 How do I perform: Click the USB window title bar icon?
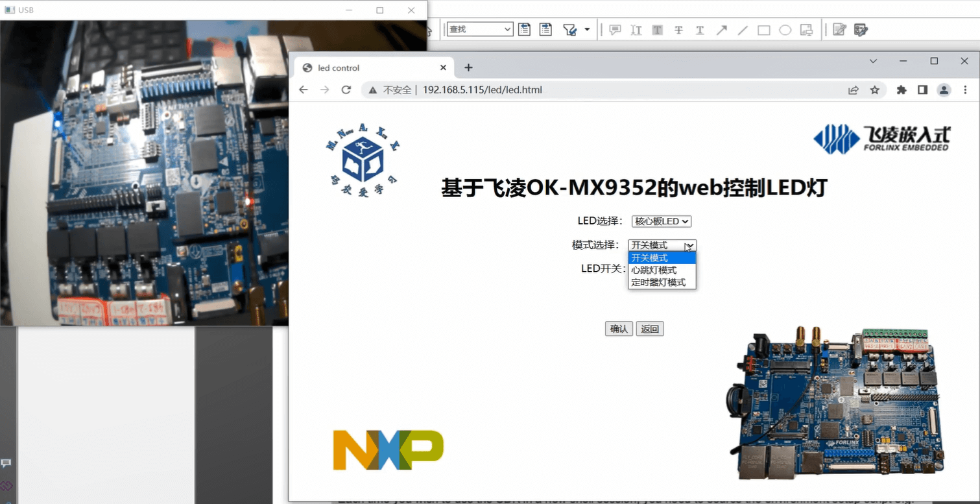pos(10,10)
